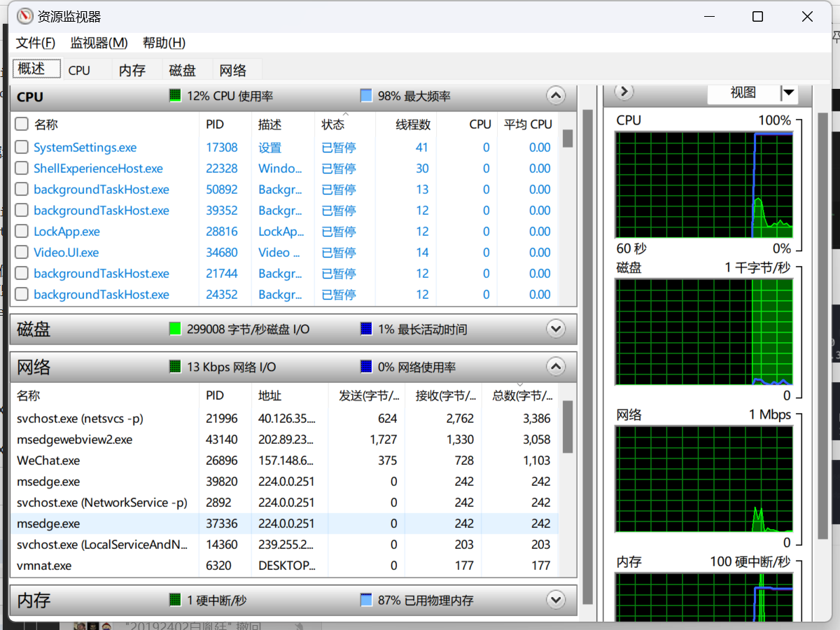Image resolution: width=840 pixels, height=630 pixels.
Task: Click the Resource Monitor app icon in title bar
Action: click(x=24, y=17)
